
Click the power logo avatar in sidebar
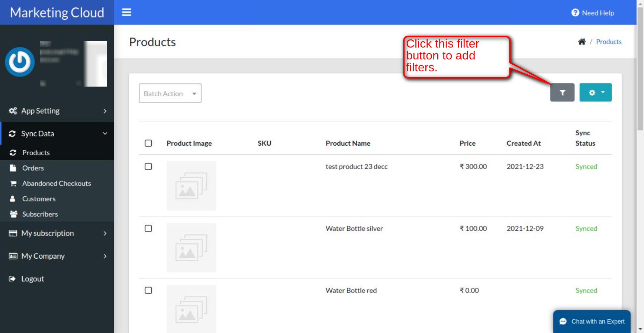pyautogui.click(x=20, y=62)
